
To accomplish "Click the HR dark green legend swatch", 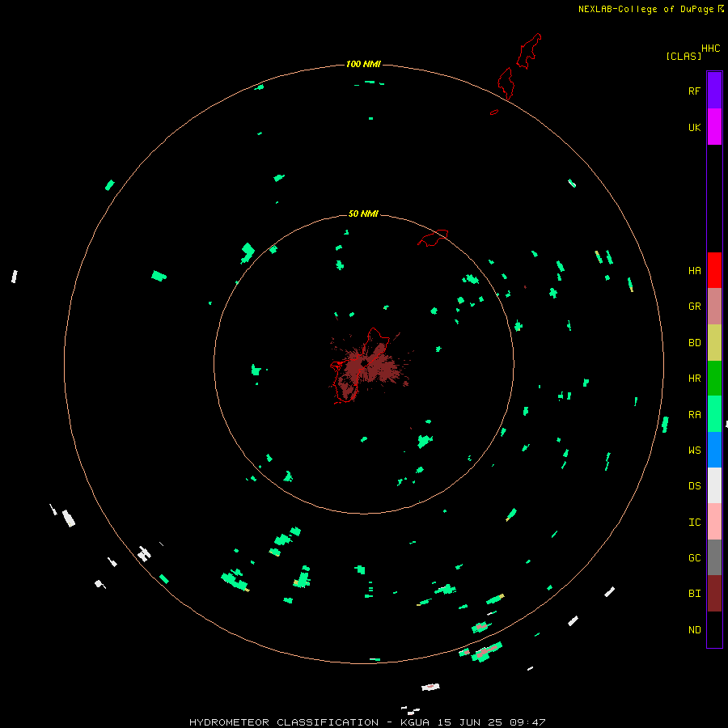I will coord(714,379).
